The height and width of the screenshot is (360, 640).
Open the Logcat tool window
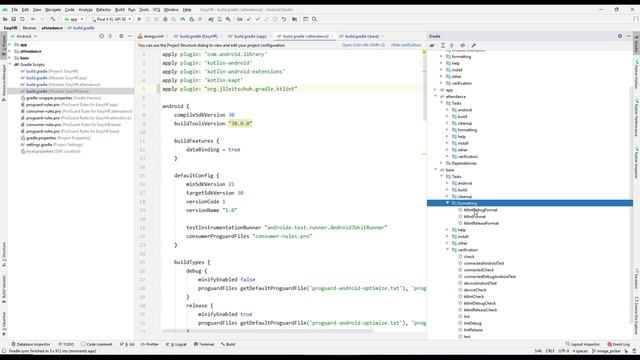[x=176, y=344]
